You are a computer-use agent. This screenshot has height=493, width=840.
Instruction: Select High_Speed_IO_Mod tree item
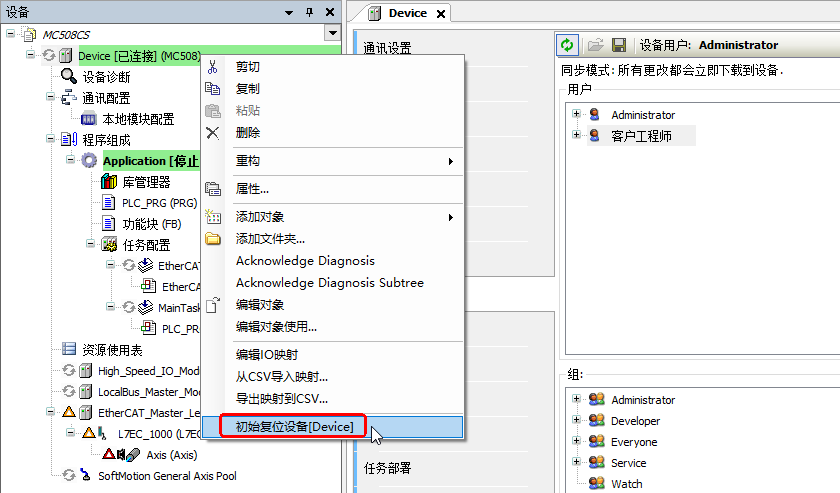(x=148, y=371)
